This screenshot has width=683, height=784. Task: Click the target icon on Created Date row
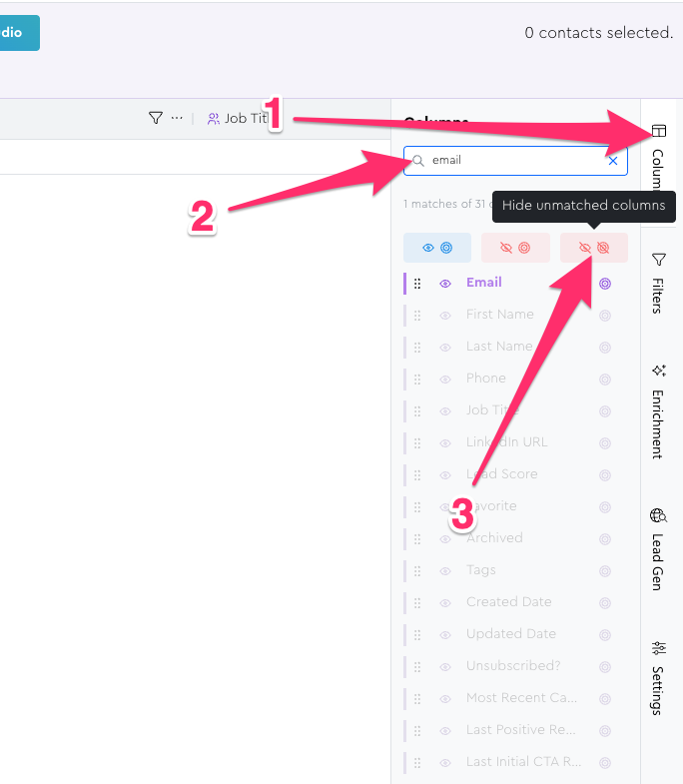[605, 602]
